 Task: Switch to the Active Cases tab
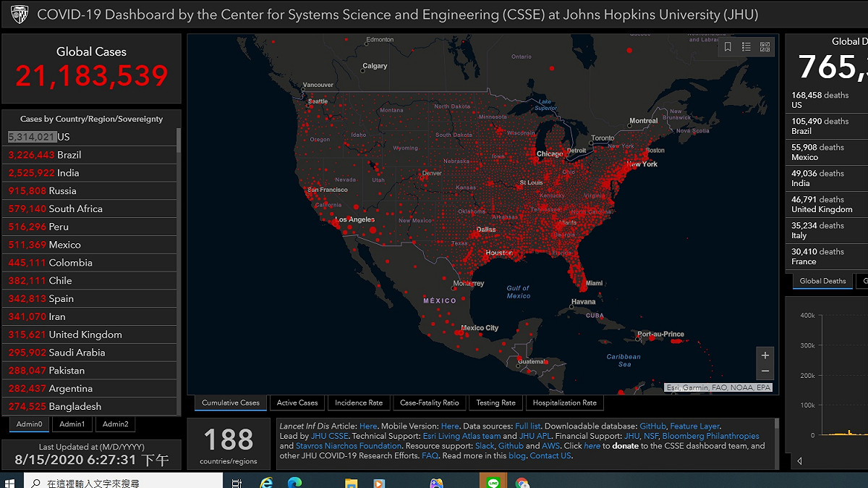[x=297, y=403]
